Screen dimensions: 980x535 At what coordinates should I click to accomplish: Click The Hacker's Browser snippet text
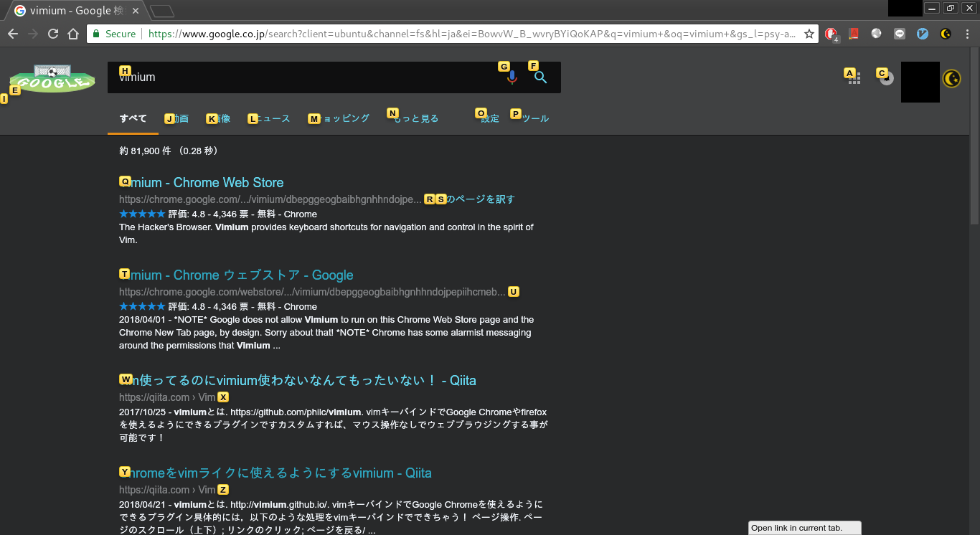[x=326, y=234]
